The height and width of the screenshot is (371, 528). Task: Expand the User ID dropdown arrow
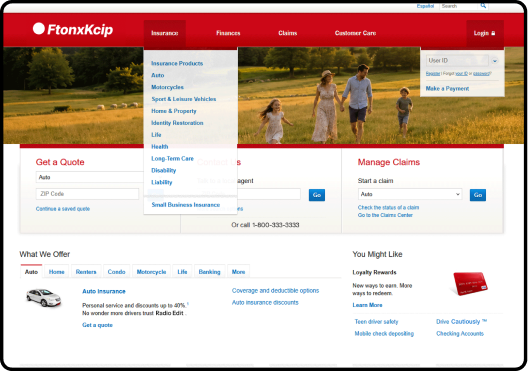[x=495, y=61]
